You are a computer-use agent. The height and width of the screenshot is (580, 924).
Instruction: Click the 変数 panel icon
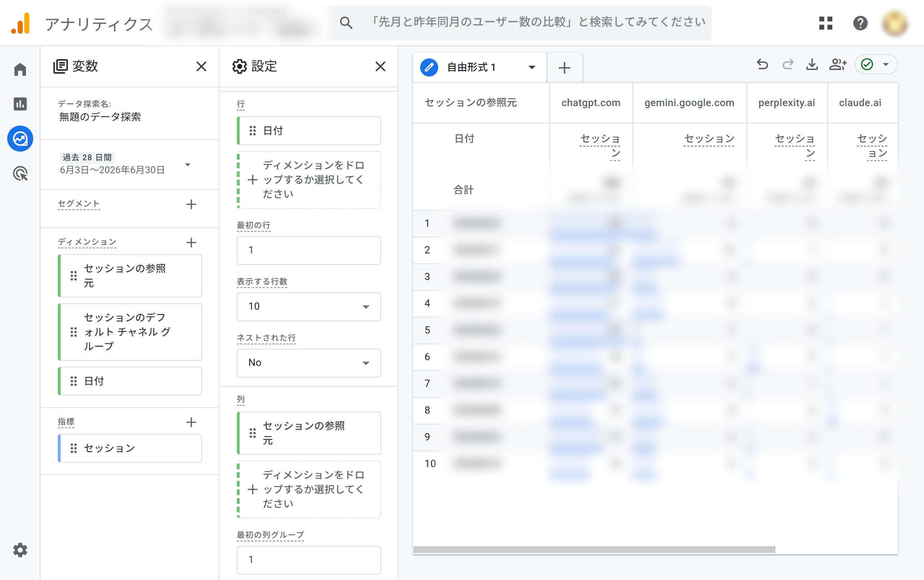(60, 66)
